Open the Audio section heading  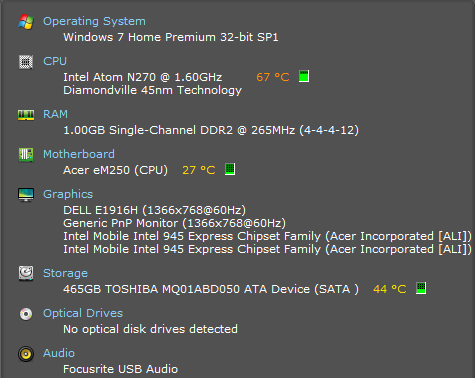pos(59,353)
